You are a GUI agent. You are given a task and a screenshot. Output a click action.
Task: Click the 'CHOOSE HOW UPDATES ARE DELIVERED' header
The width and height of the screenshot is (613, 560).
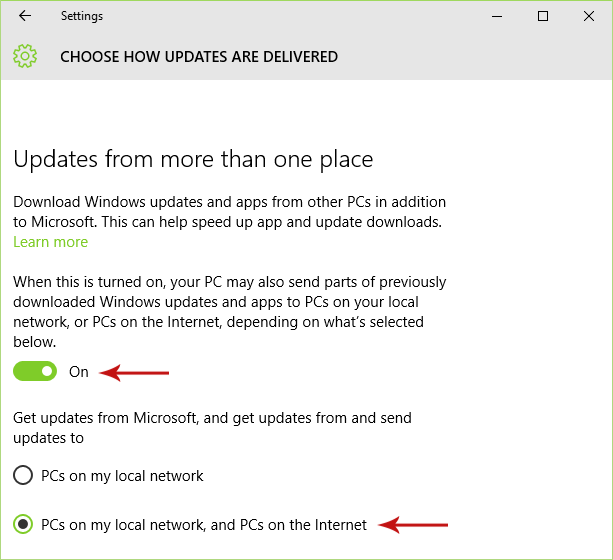198,57
